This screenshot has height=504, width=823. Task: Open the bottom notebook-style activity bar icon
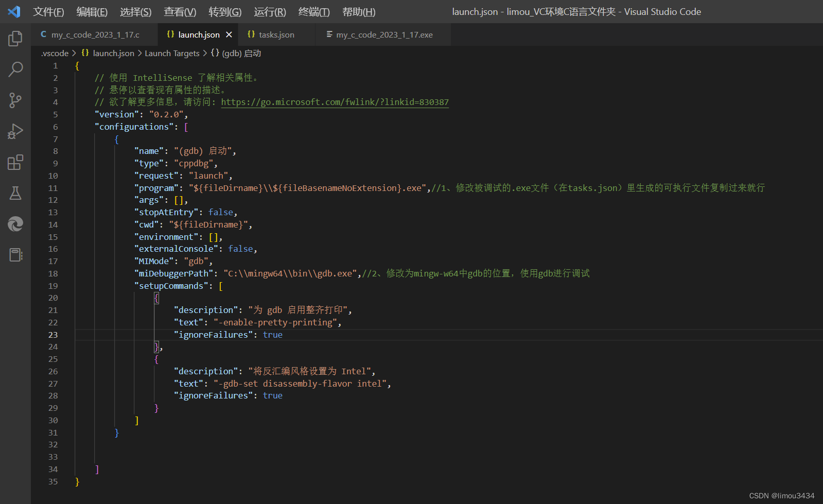[x=15, y=255]
